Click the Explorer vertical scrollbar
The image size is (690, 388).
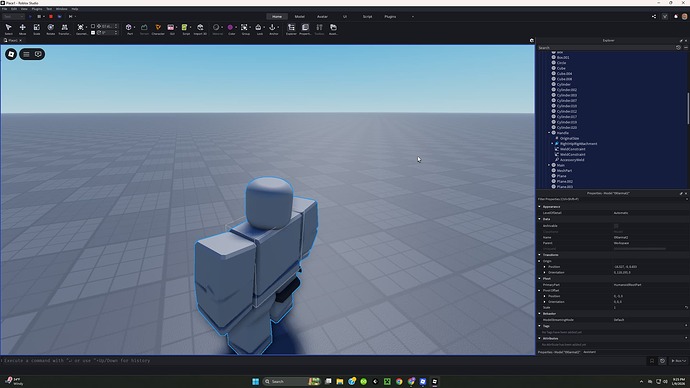pyautogui.click(x=688, y=108)
